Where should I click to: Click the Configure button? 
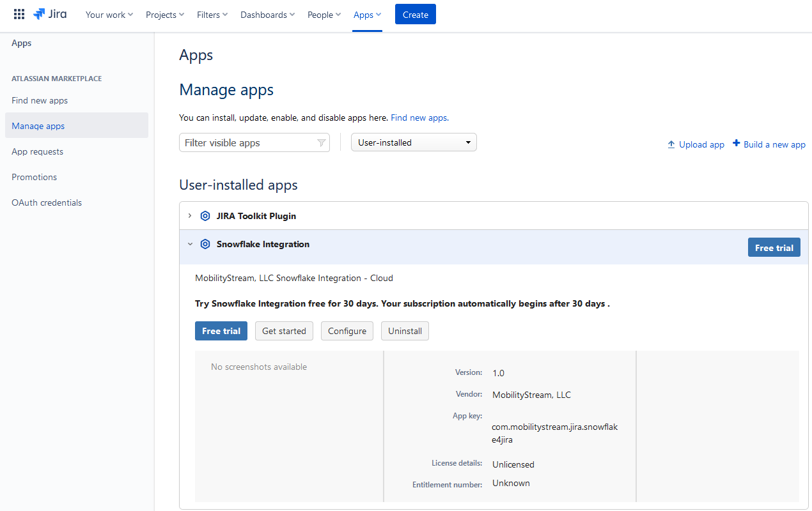pyautogui.click(x=347, y=331)
